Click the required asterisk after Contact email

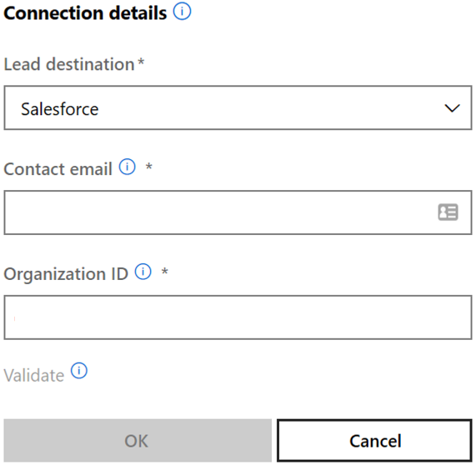[x=148, y=167]
